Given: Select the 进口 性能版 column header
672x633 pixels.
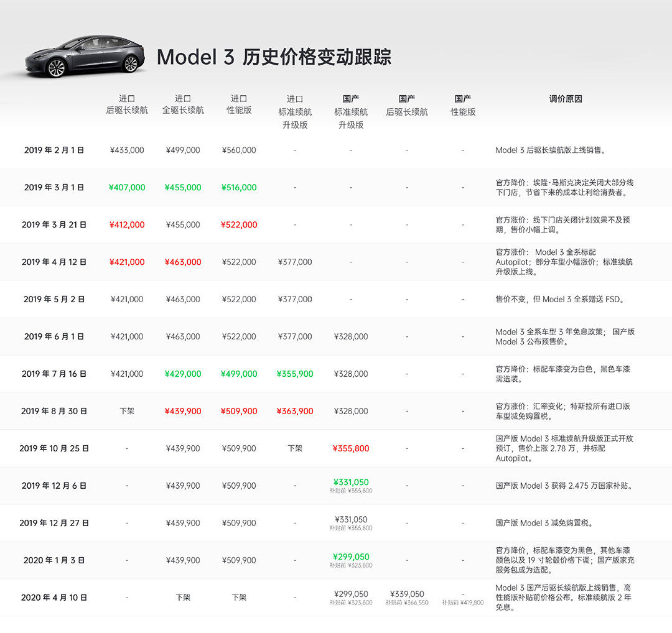Looking at the screenshot, I should click(x=239, y=104).
